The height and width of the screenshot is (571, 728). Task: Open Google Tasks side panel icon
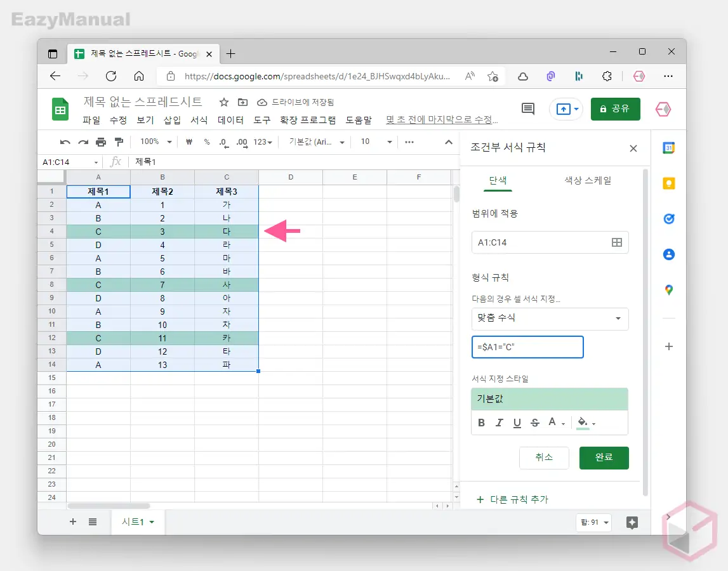click(x=668, y=219)
